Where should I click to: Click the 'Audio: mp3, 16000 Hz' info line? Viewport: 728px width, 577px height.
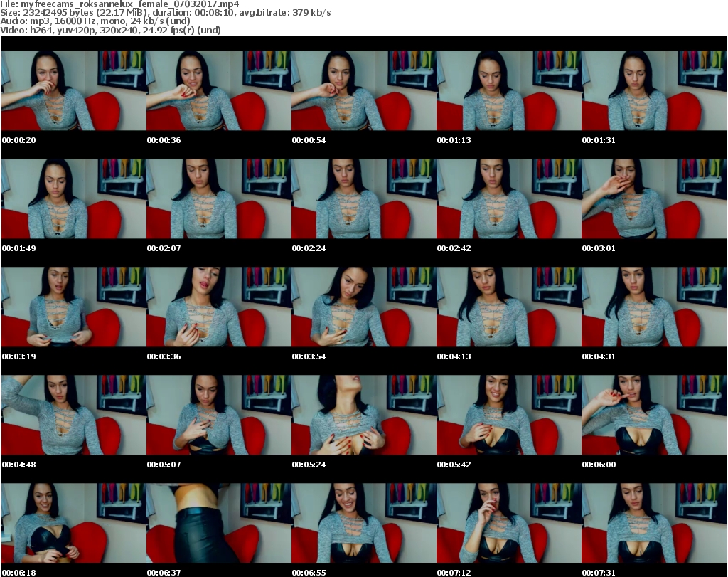95,21
